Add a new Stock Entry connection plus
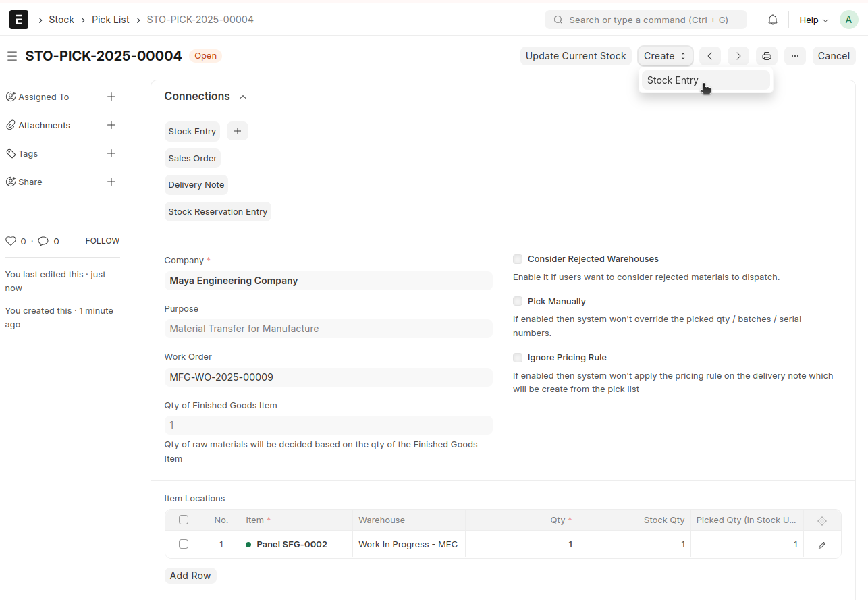The height and width of the screenshot is (600, 868). 238,131
